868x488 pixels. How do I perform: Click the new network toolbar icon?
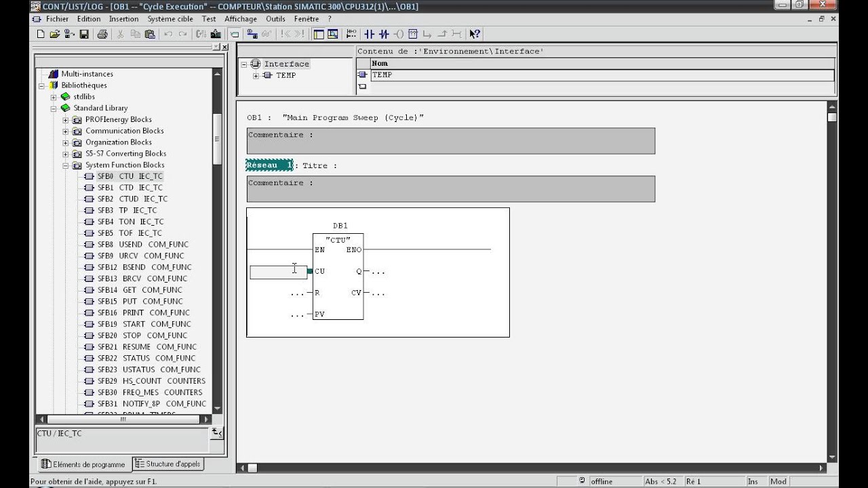(351, 34)
